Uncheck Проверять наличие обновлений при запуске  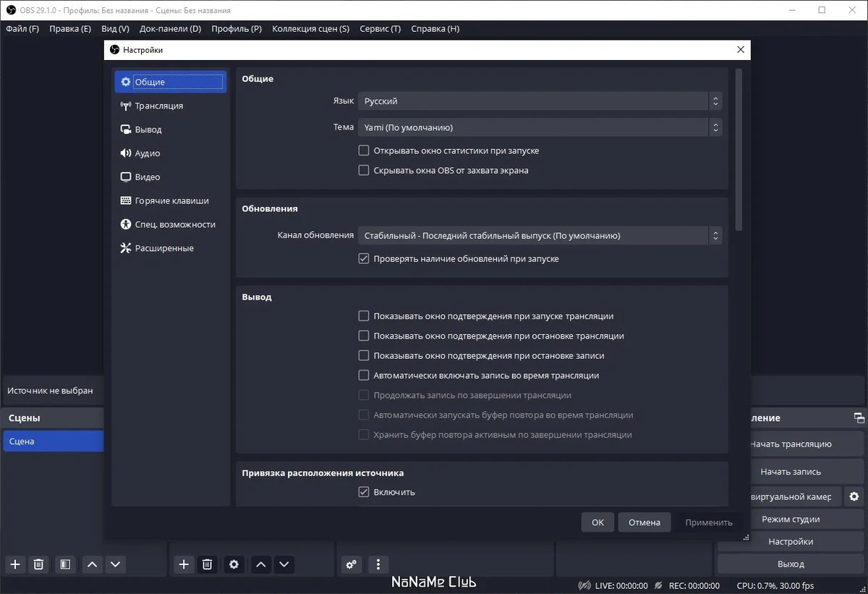(x=364, y=258)
